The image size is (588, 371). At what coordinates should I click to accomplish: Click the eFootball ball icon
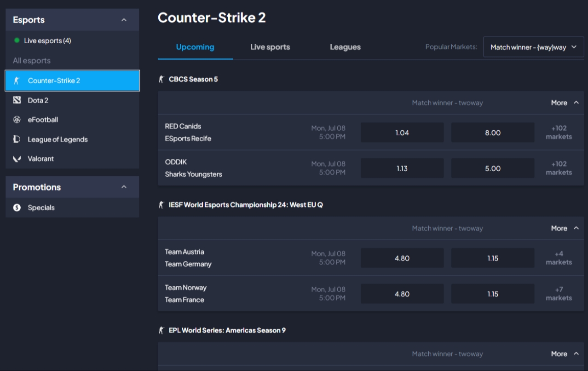tap(17, 120)
